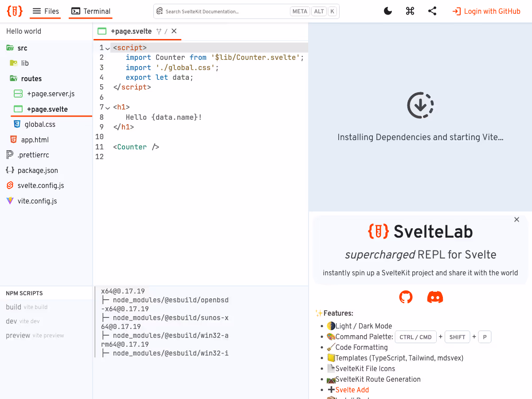The width and height of the screenshot is (532, 399).
Task: Open the command palette icon
Action: point(410,12)
